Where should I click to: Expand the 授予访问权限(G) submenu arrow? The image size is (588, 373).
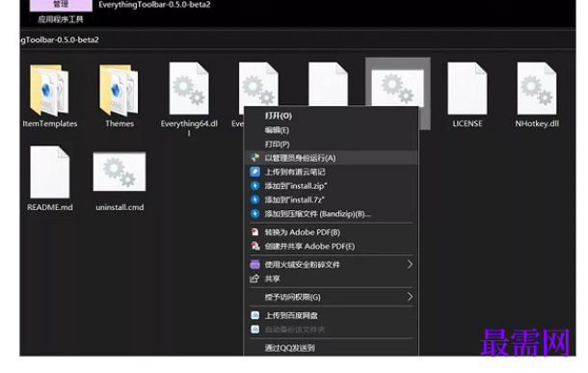pyautogui.click(x=410, y=297)
